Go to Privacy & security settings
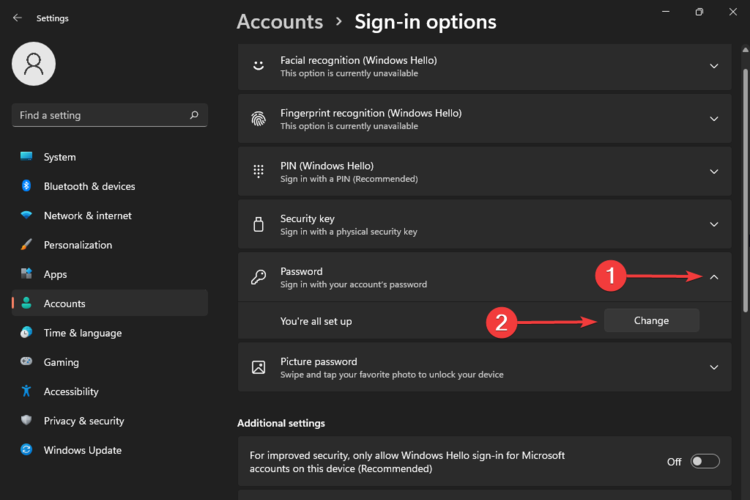Screen dimensions: 750x500 click(x=83, y=421)
